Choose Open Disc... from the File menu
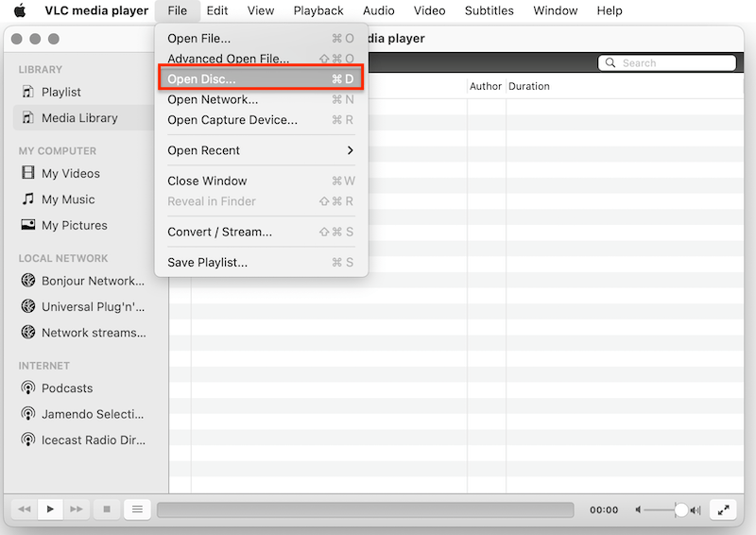756x535 pixels. [260, 79]
